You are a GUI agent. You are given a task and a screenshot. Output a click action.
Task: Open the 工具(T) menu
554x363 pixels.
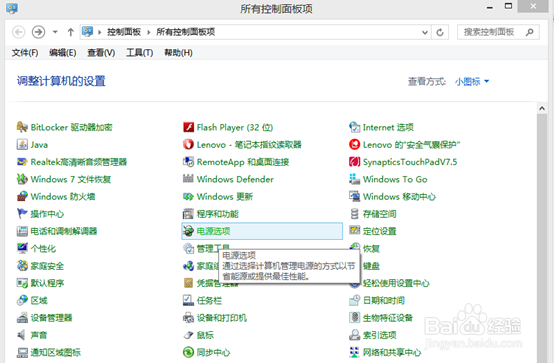pyautogui.click(x=140, y=53)
